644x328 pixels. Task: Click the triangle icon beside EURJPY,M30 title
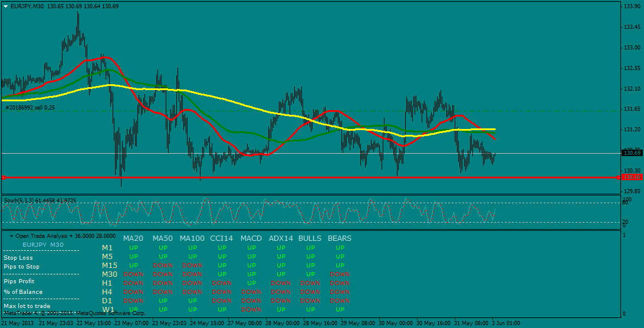[x=5, y=6]
